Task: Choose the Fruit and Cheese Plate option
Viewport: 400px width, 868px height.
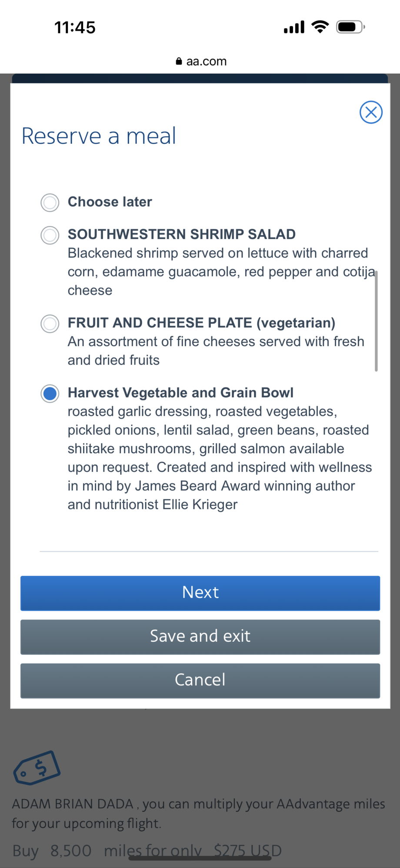Action: tap(50, 324)
